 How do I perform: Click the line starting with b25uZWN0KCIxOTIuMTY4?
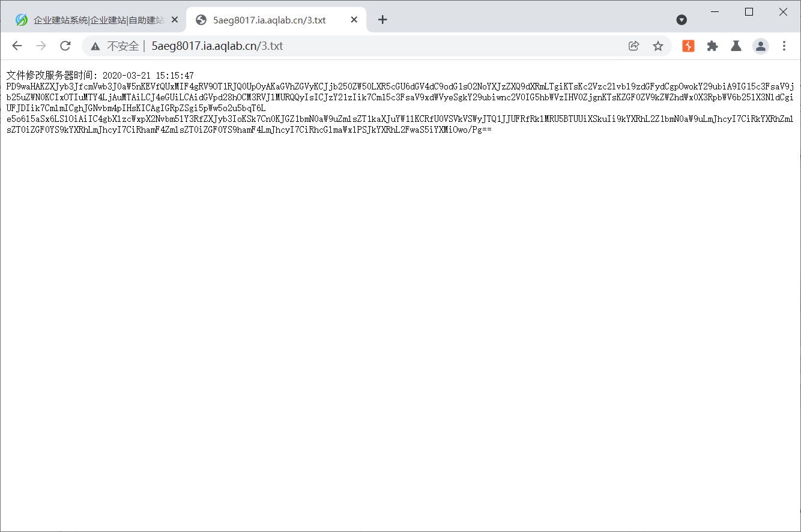(400, 97)
